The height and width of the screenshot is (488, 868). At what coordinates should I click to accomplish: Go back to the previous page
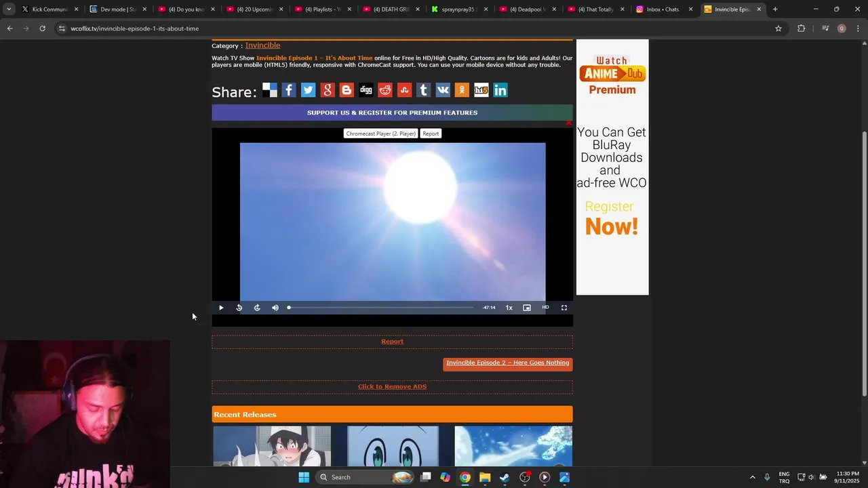pos(9,28)
